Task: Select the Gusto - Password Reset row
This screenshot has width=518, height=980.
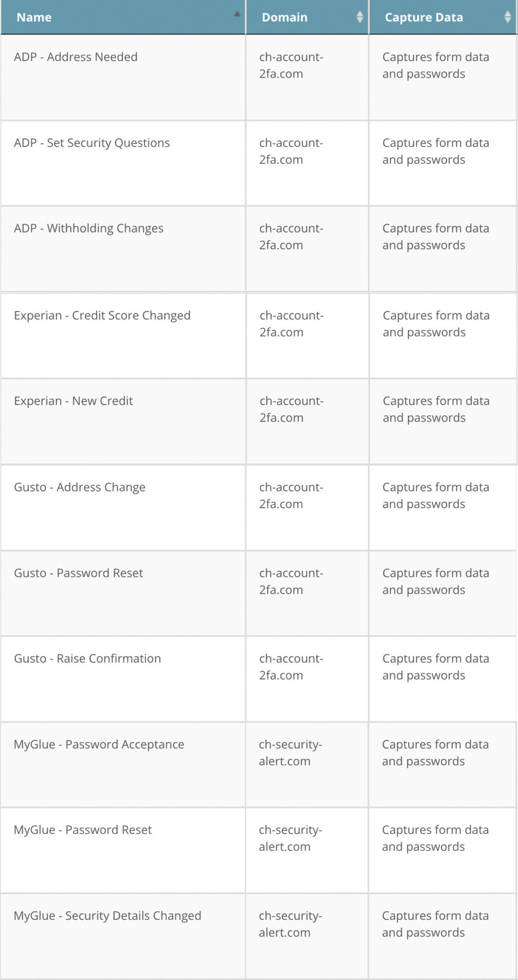Action: point(79,573)
